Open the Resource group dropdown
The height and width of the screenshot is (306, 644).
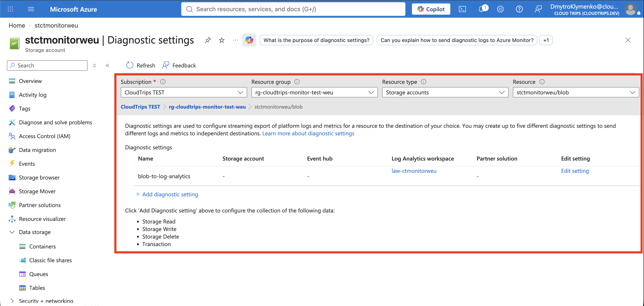coord(314,92)
